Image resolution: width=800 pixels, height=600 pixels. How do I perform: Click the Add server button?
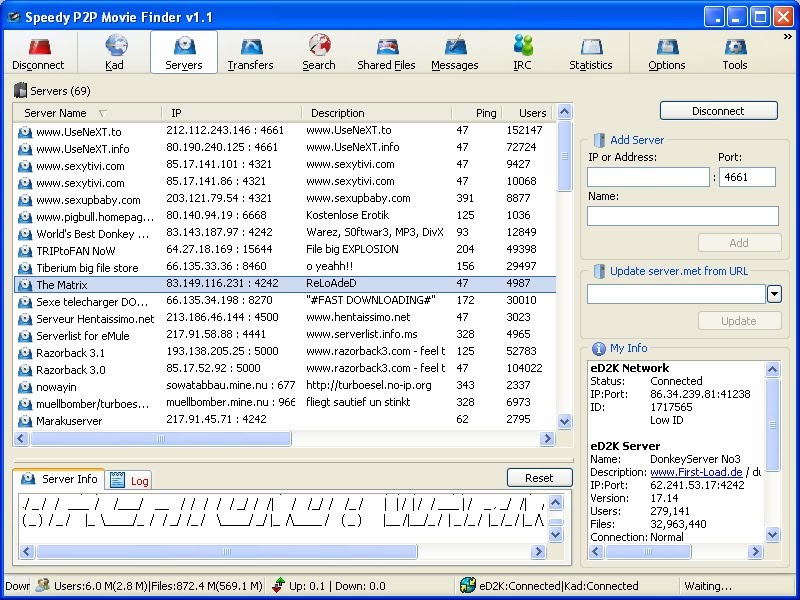coord(739,243)
